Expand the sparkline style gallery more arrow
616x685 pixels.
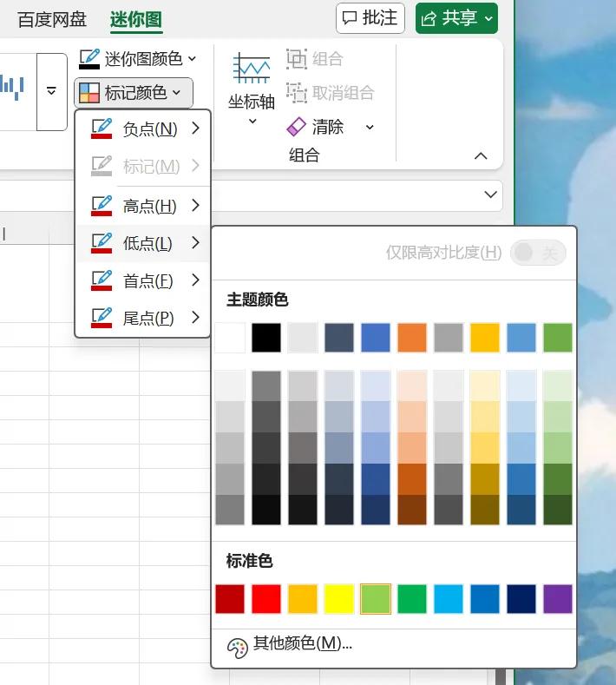coord(51,91)
